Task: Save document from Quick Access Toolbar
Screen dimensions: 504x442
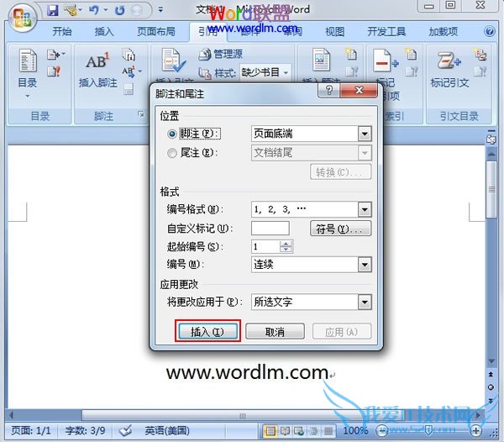Action: (x=52, y=11)
